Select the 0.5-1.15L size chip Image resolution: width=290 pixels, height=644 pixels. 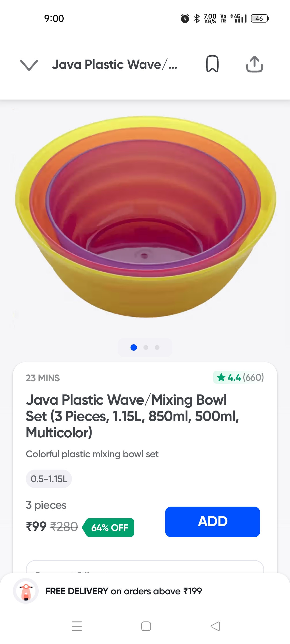[x=49, y=479]
